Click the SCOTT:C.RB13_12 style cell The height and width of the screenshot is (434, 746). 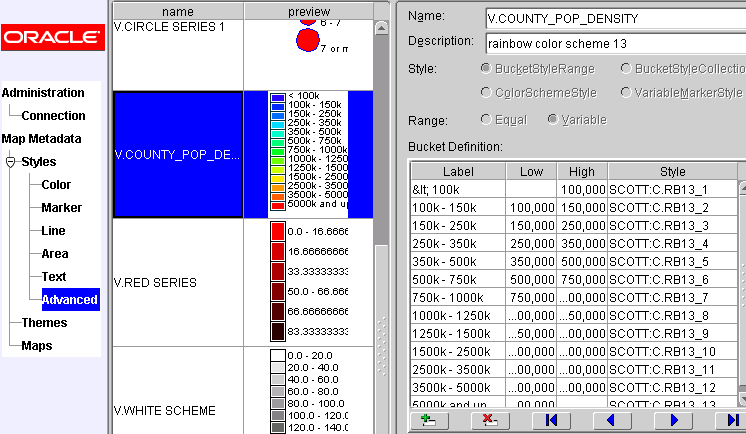(x=673, y=387)
